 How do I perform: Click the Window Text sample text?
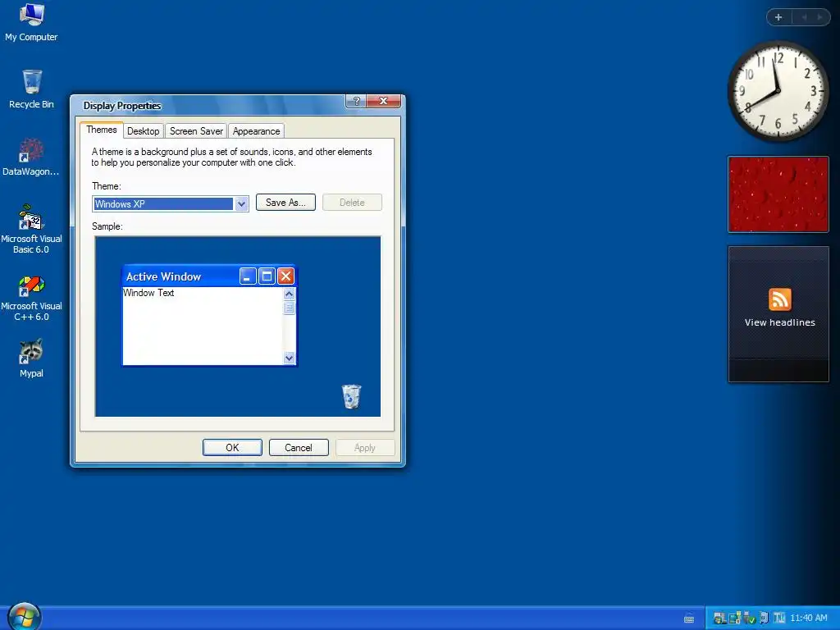(x=148, y=293)
